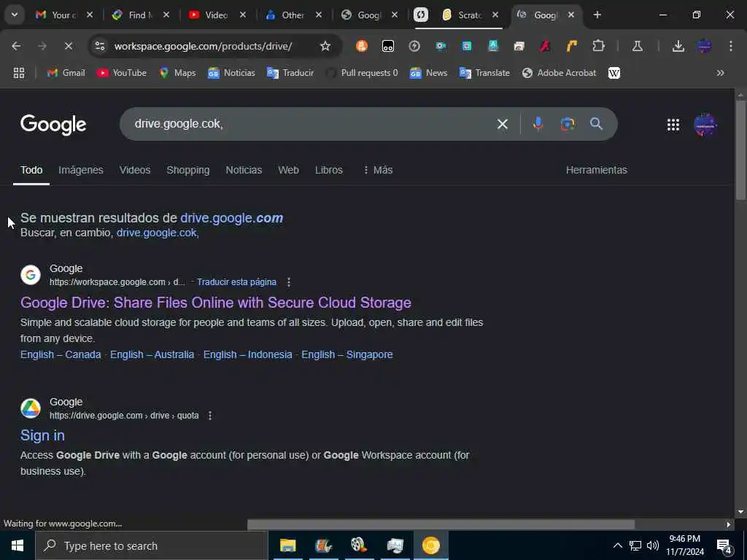Open the Pull requests 0 bookmark

point(362,73)
